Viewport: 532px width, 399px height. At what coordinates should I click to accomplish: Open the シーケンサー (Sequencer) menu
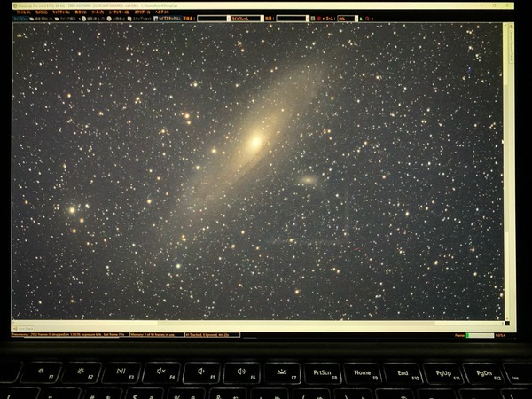tap(119, 12)
